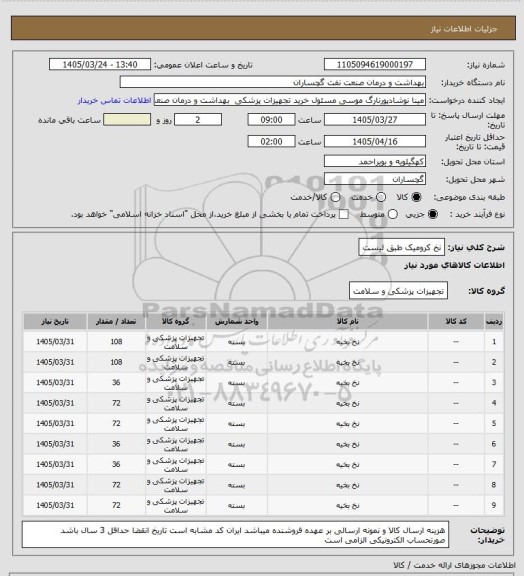Click quantity 36 in row 3

click(116, 382)
